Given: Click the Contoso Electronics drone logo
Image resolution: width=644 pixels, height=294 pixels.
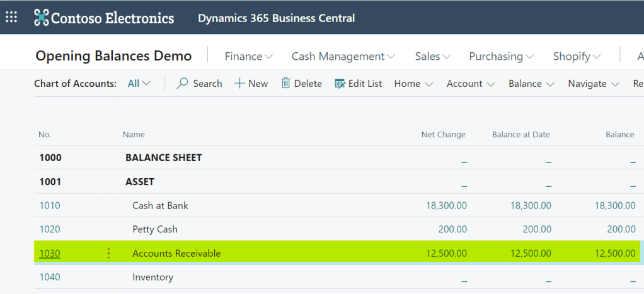Looking at the screenshot, I should coord(42,18).
